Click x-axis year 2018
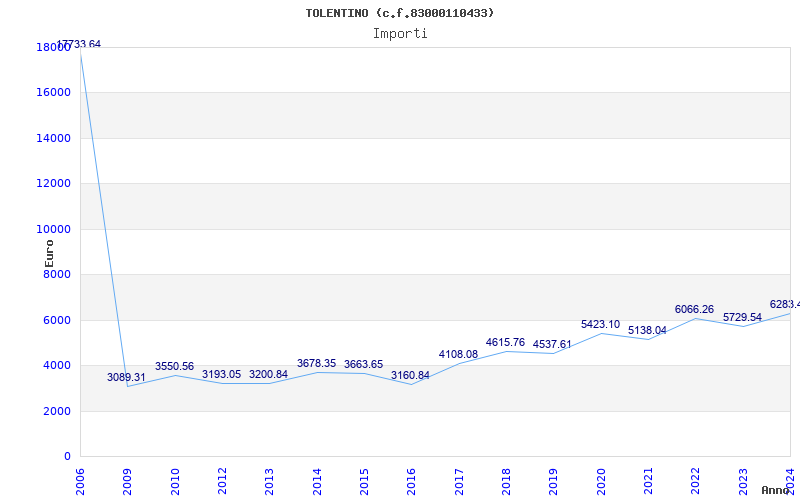The image size is (800, 500). (506, 481)
